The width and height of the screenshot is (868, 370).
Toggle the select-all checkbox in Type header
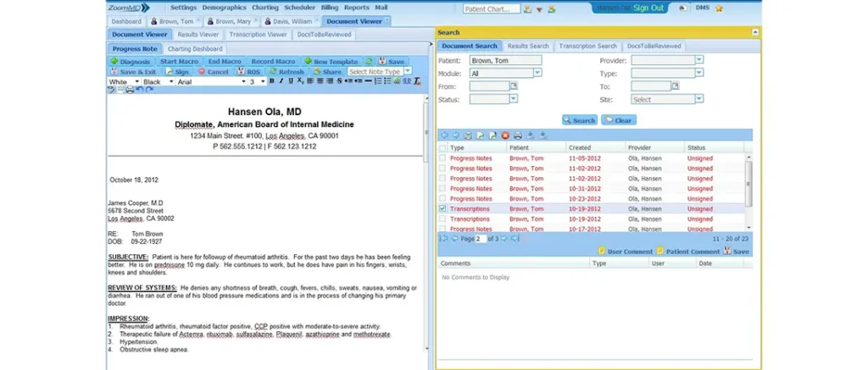pyautogui.click(x=442, y=147)
